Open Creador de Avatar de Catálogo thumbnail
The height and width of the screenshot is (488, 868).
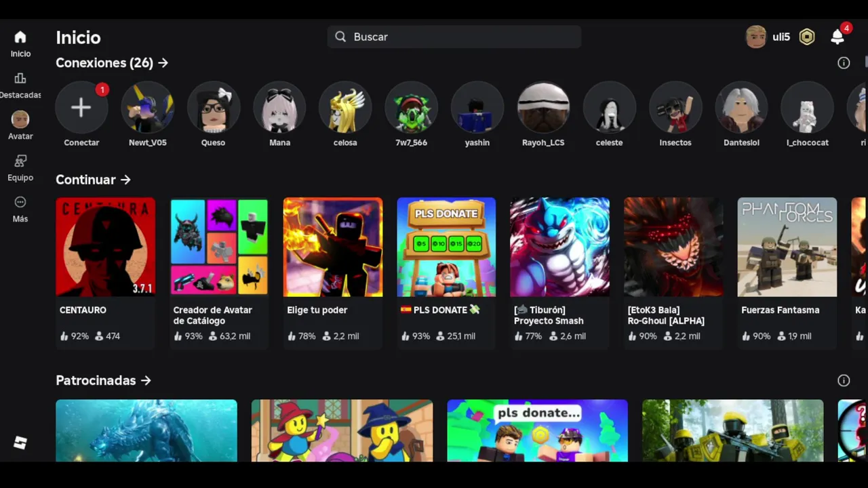point(219,247)
